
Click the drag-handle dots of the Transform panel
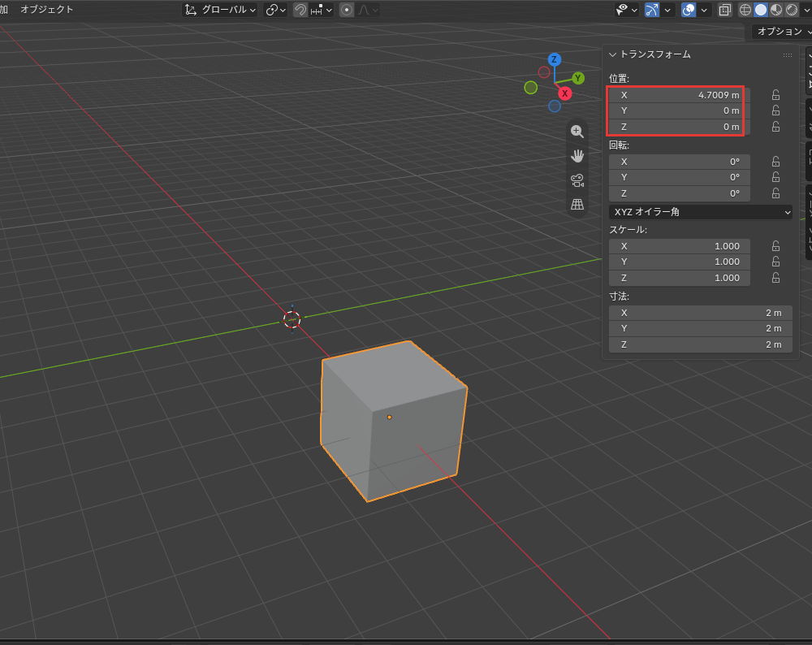788,55
